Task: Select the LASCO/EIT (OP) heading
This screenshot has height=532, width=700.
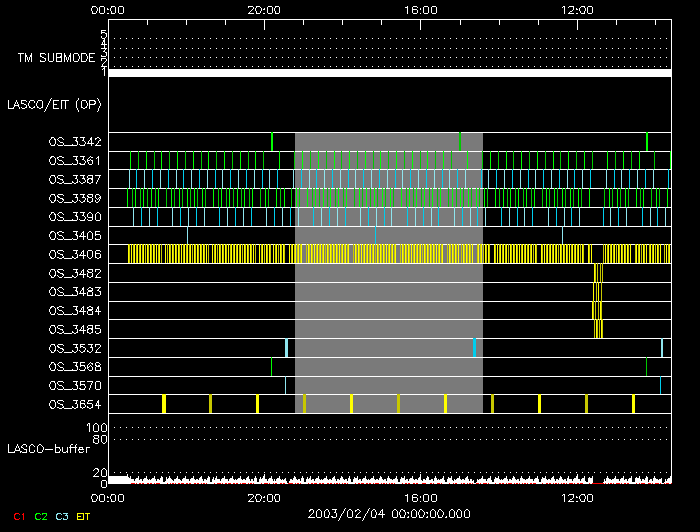Action: coord(55,104)
